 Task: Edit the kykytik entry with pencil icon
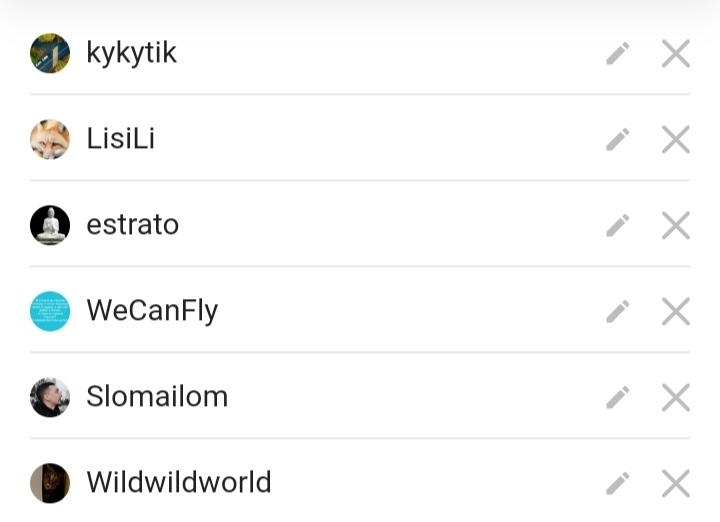coord(618,54)
